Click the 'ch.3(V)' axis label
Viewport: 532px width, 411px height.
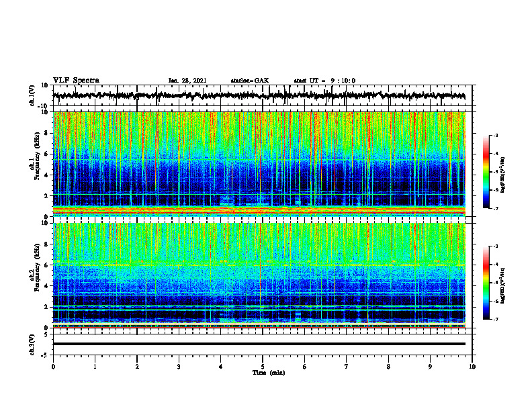tap(32, 345)
